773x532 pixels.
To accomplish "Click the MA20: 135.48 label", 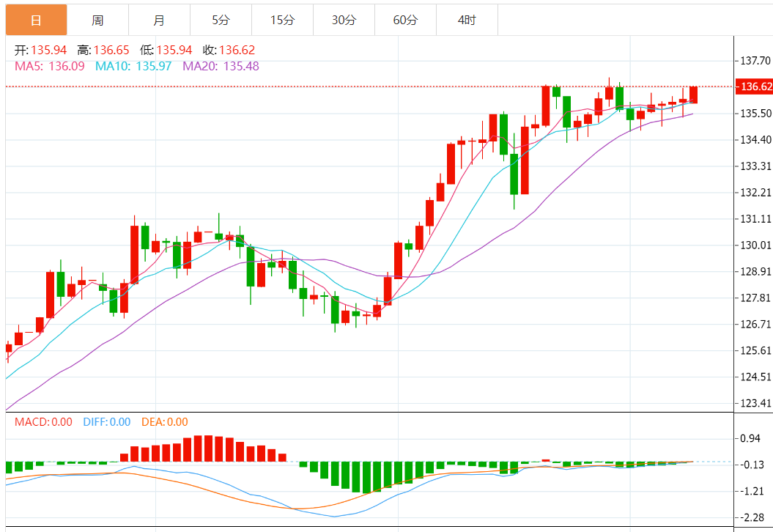I will 221,66.
